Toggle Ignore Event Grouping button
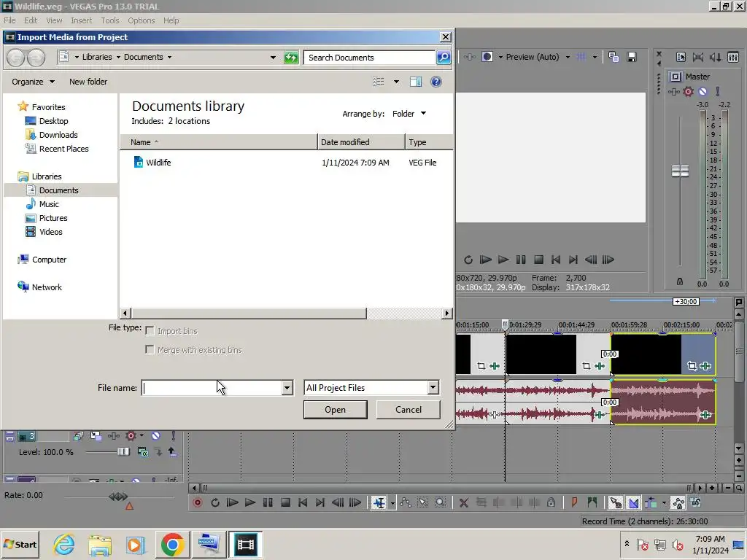 tap(696, 502)
